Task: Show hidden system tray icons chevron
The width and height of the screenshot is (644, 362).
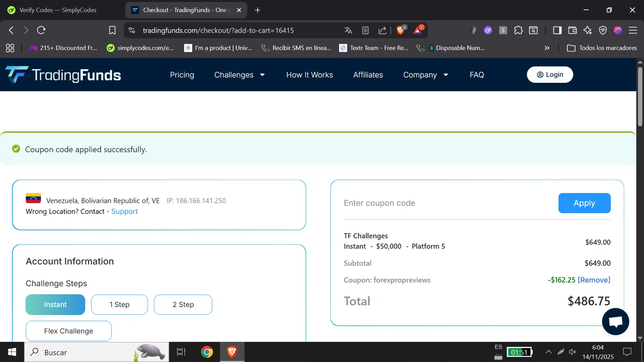Action: coord(549,352)
